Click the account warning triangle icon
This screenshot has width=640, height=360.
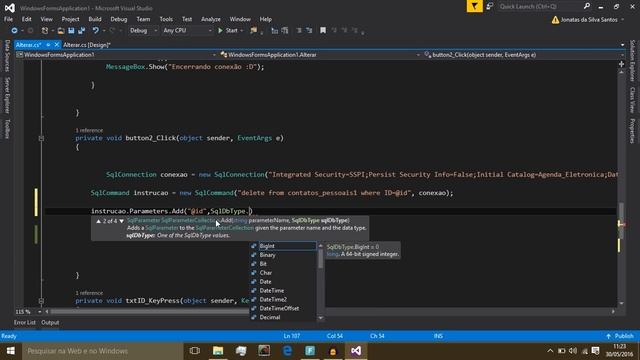(555, 20)
